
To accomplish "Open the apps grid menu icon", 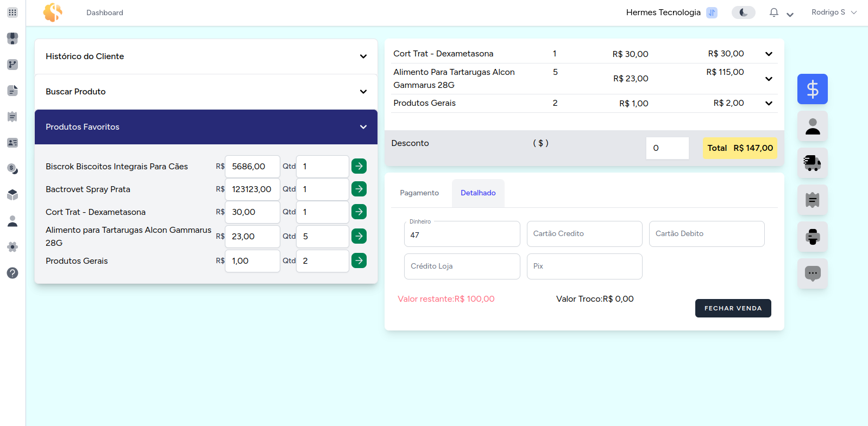I will (12, 12).
